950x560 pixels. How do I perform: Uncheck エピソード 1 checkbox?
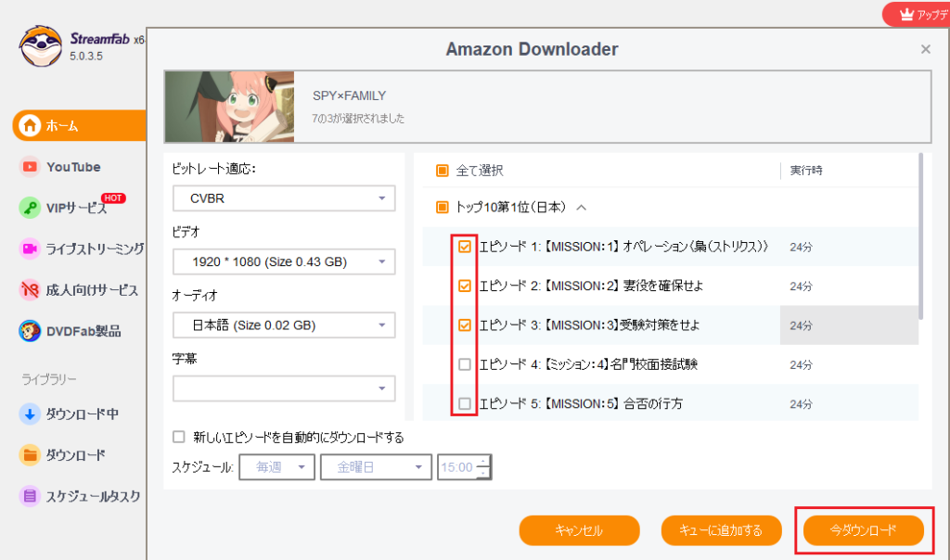[465, 247]
